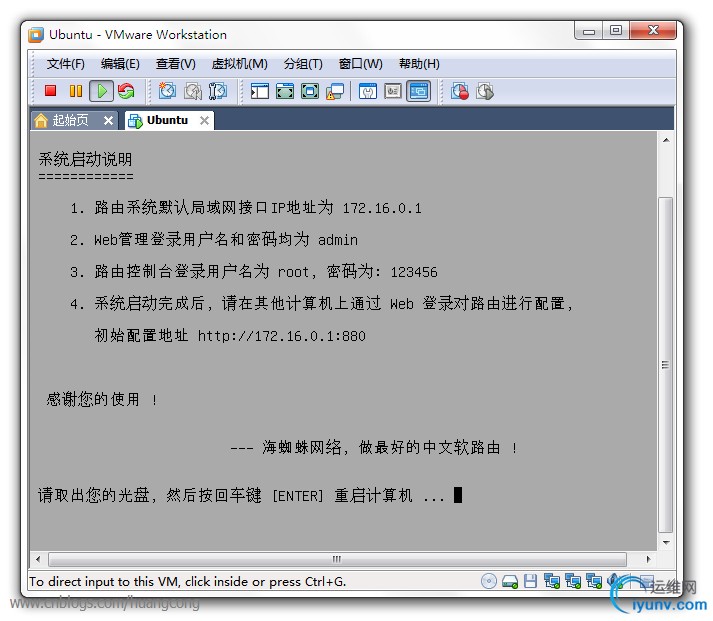Open the 虚拟机(M) menu
This screenshot has height=621, width=713.
[x=239, y=64]
